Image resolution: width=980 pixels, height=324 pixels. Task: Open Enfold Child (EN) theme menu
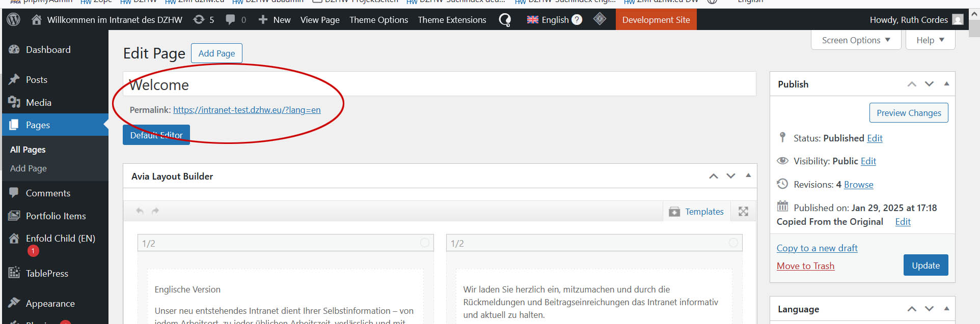coord(60,239)
